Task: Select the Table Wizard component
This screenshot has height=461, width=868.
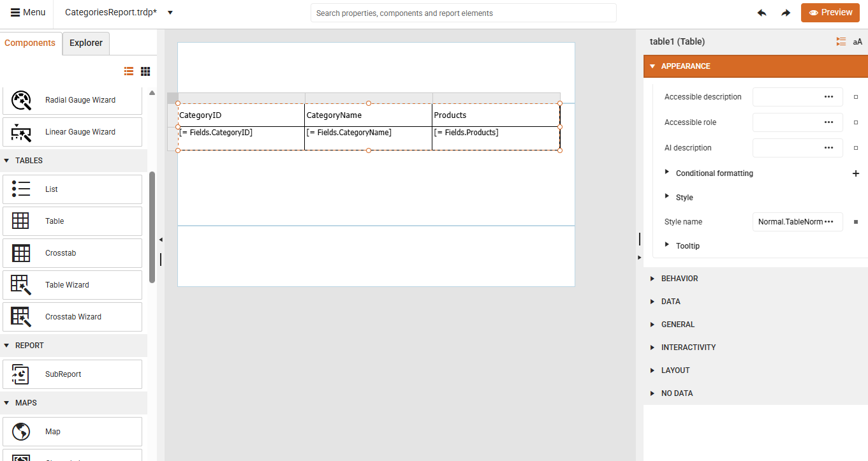Action: (72, 285)
